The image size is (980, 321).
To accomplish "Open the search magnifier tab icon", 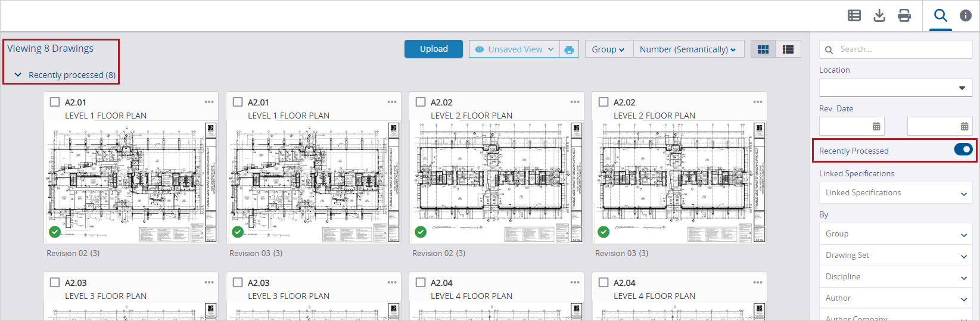I will coord(941,15).
